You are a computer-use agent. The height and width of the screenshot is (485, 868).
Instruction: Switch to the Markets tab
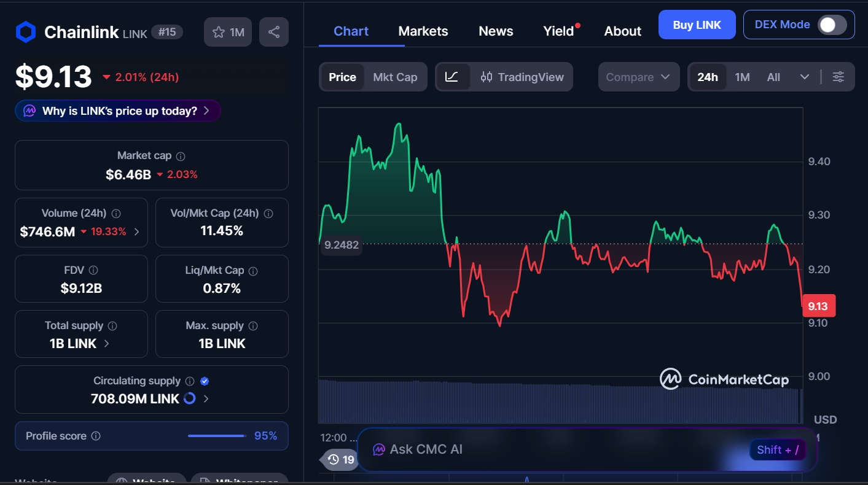click(423, 31)
